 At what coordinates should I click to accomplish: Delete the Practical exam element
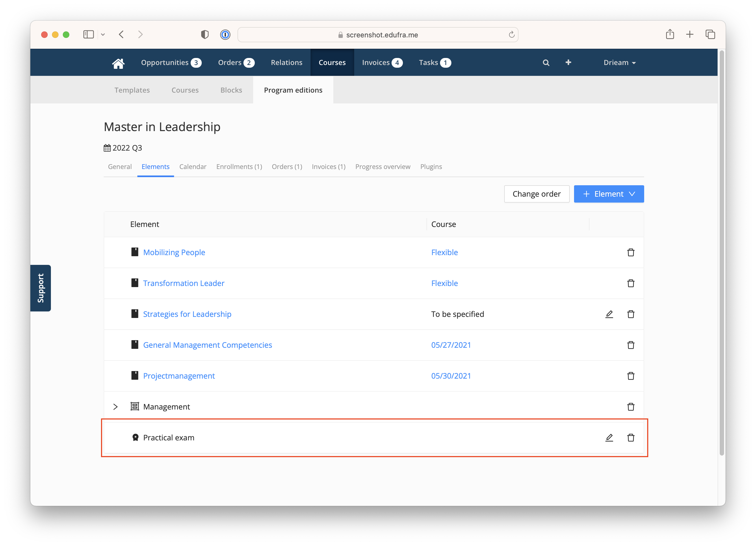coord(631,438)
